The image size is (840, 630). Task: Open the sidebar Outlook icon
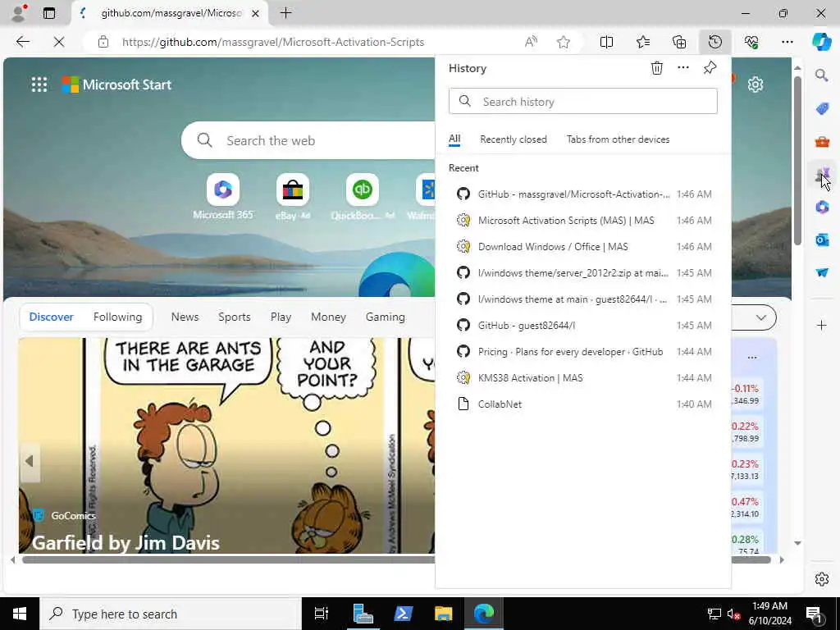click(822, 240)
